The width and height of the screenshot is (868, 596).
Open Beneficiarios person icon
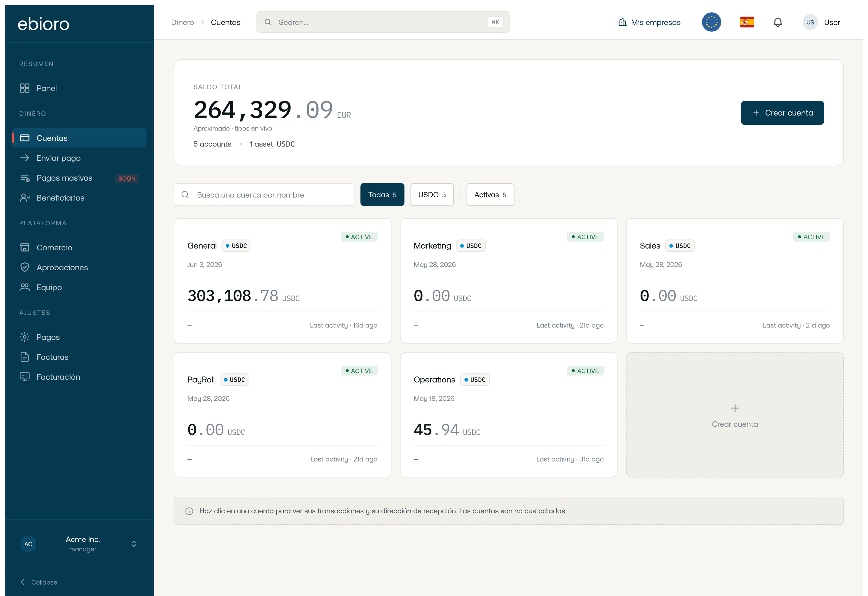[x=25, y=198]
